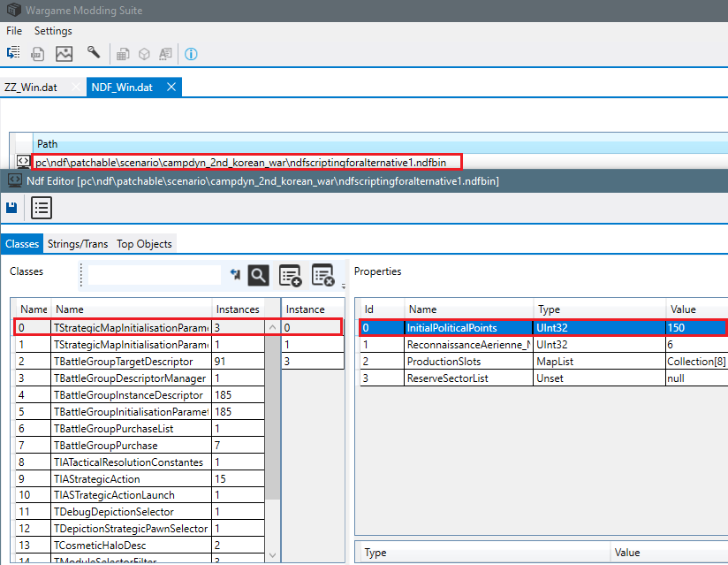
Task: Click the Classes search input field
Action: click(154, 275)
